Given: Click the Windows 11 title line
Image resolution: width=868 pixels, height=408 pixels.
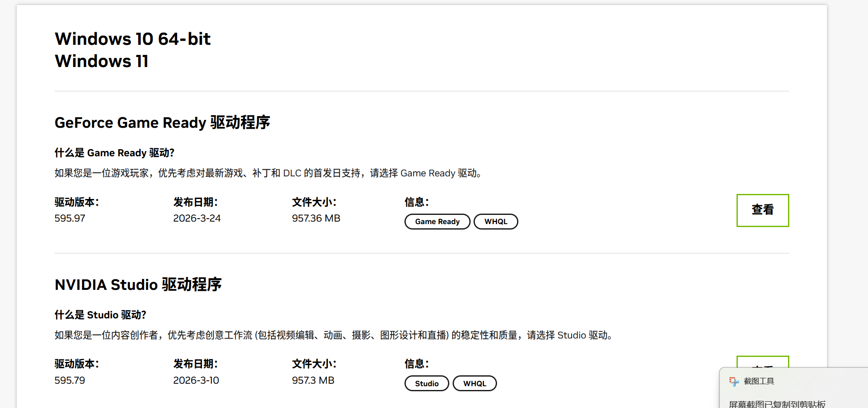Looking at the screenshot, I should click(101, 61).
